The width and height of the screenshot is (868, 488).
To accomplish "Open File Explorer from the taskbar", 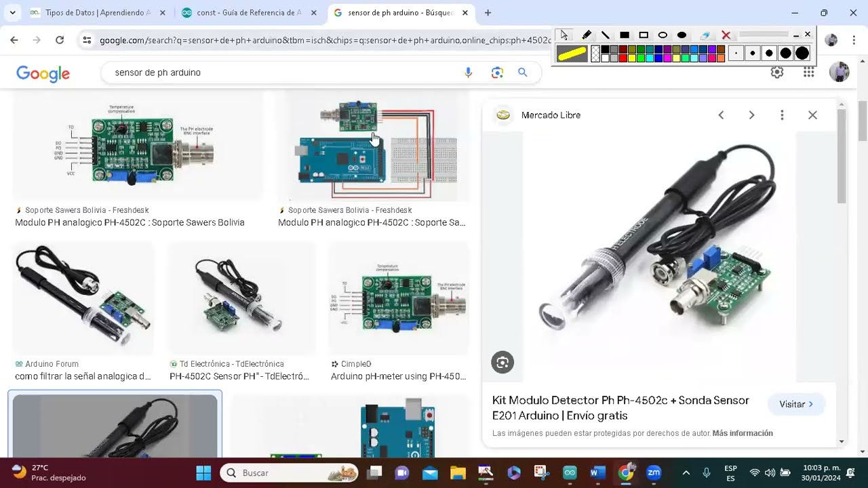I will tap(458, 472).
